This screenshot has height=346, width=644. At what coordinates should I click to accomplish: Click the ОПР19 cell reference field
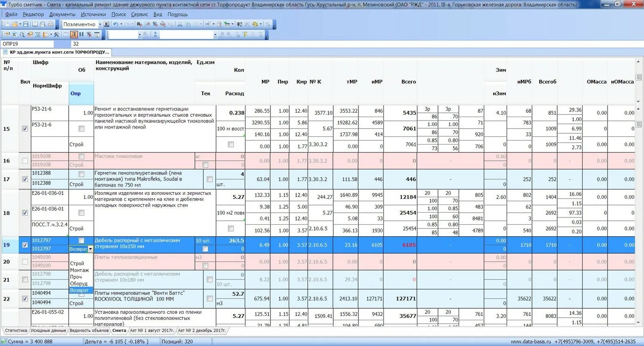(27, 44)
